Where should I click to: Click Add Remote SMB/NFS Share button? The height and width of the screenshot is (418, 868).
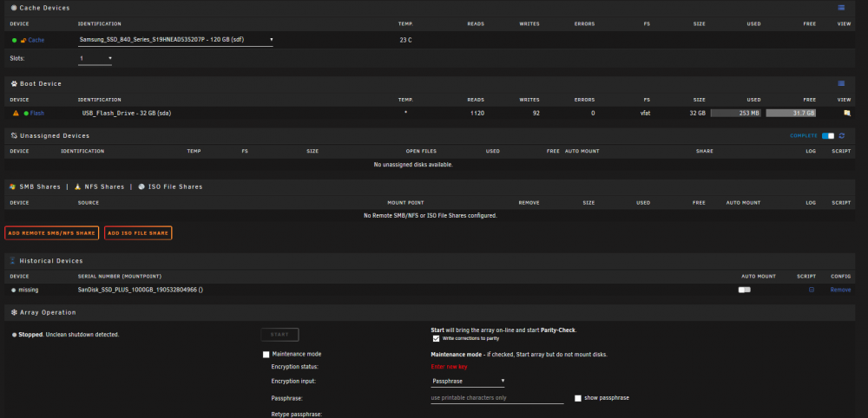coord(51,233)
